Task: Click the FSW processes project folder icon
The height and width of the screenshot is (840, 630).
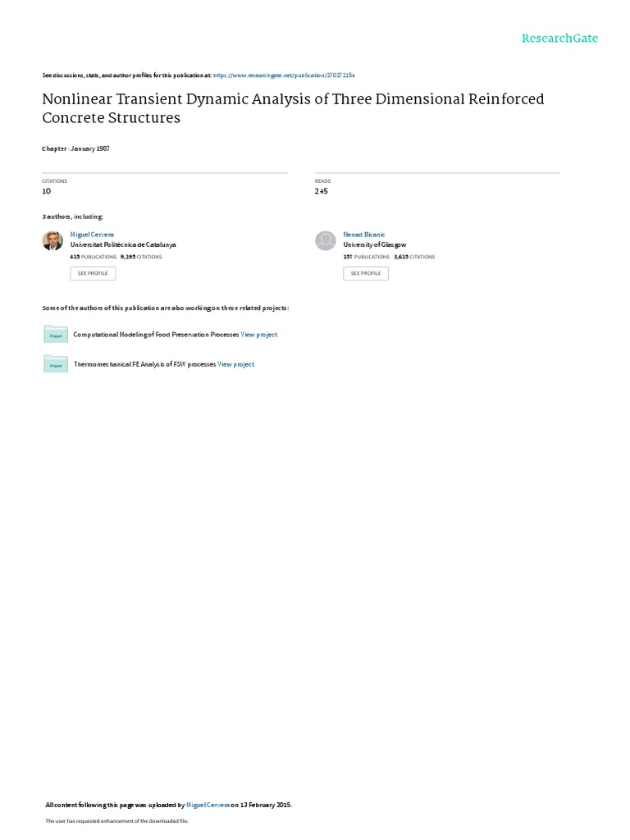Action: click(56, 364)
